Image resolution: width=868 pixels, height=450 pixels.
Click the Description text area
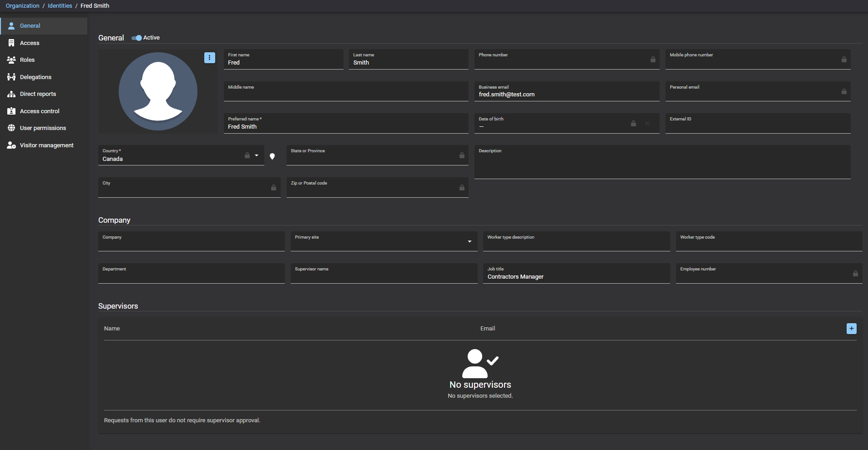pos(662,162)
